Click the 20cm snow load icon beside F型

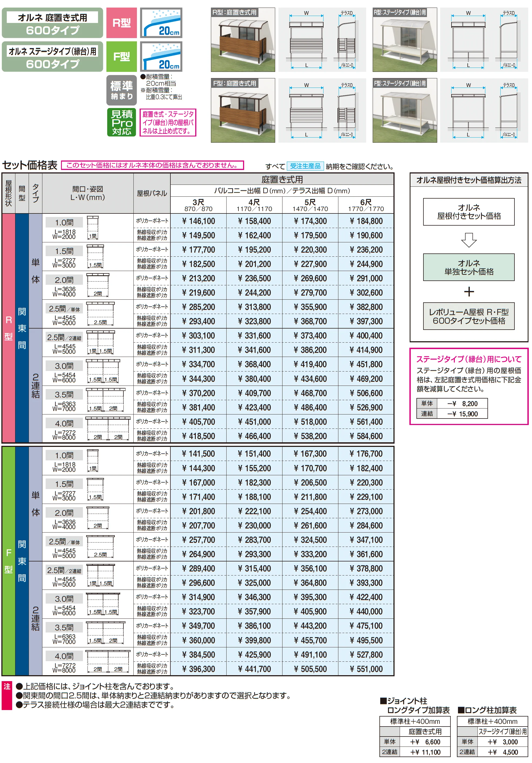coord(161,56)
